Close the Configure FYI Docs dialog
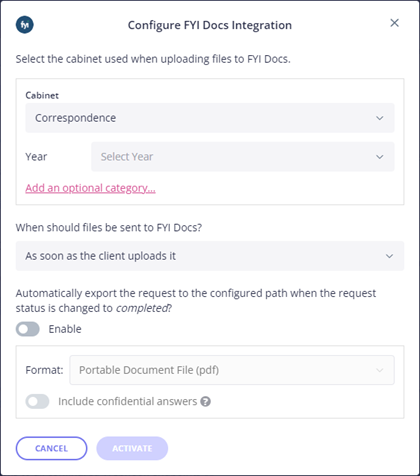Image resolution: width=420 pixels, height=476 pixels. click(x=394, y=23)
